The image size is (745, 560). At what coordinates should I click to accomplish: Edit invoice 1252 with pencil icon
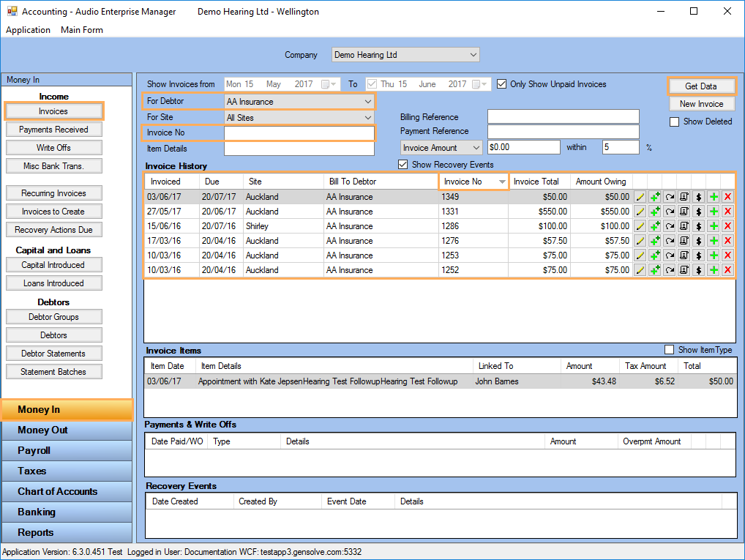coord(640,271)
